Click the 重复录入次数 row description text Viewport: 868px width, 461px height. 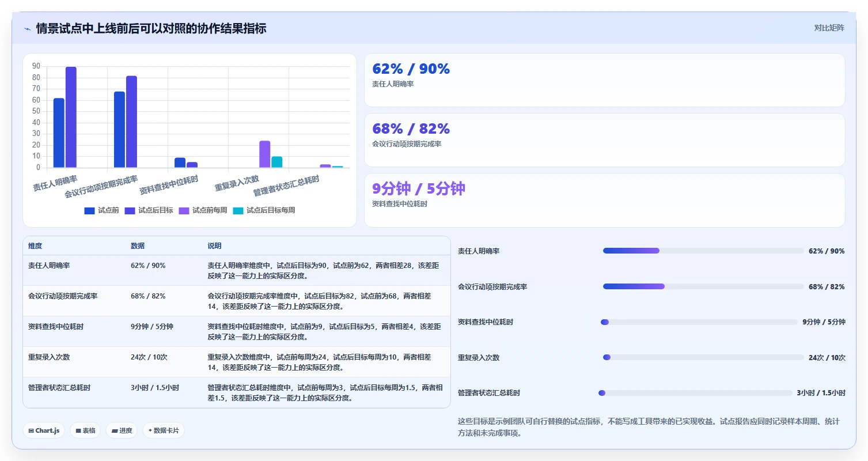(319, 362)
